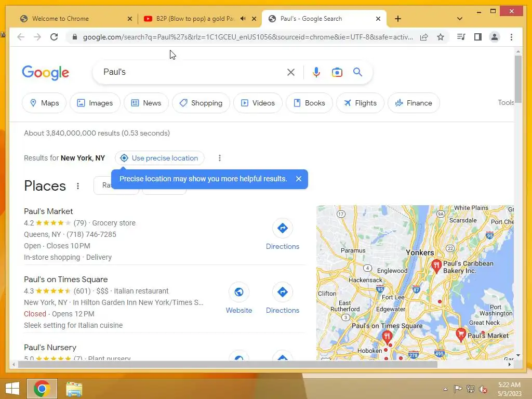This screenshot has width=532, height=399.
Task: Close the Welcome to Chrome tab
Action: tap(129, 19)
